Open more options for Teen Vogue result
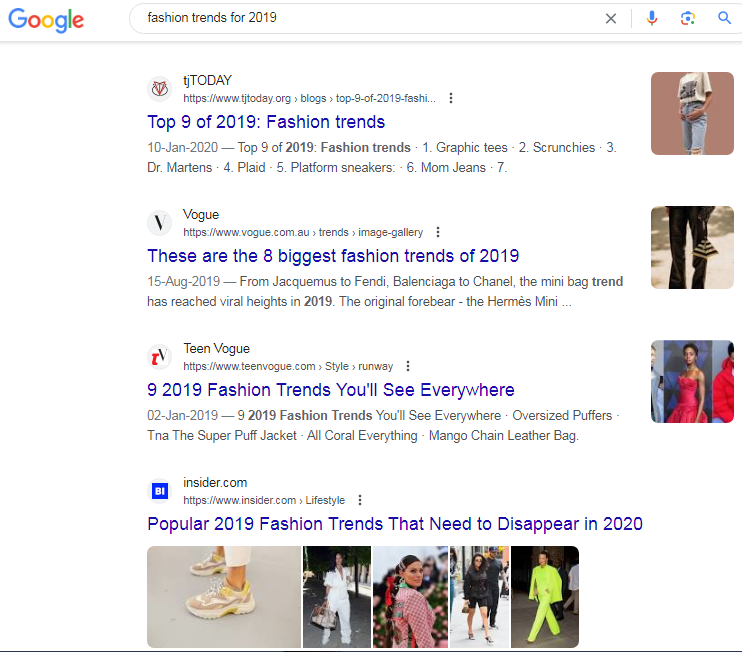This screenshot has height=652, width=742. coord(407,366)
